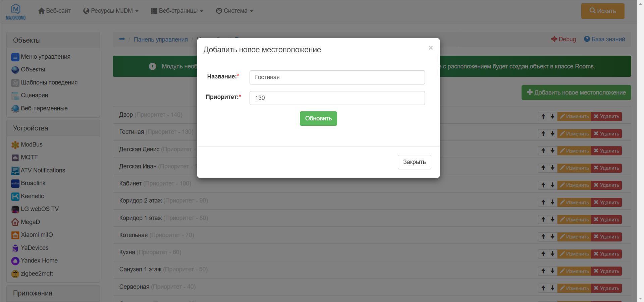Open the MQTT integration panel

pyautogui.click(x=29, y=157)
